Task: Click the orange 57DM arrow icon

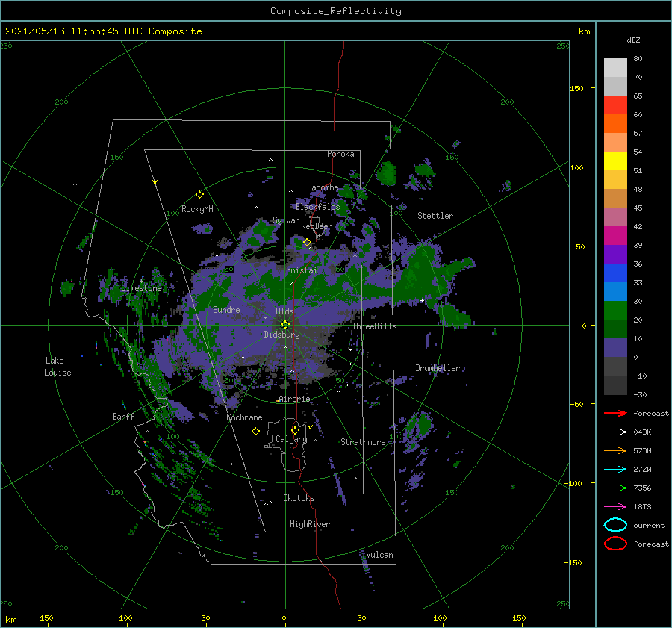Action: pos(615,450)
